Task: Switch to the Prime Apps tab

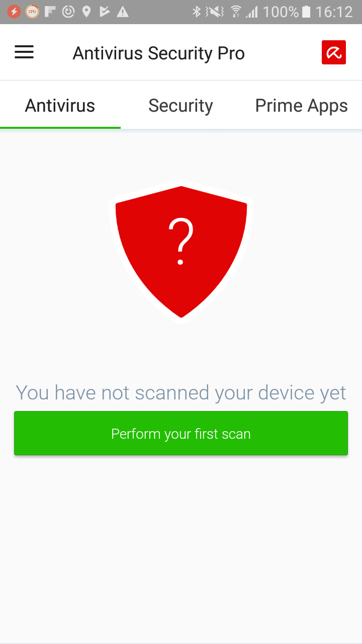Action: pos(302,106)
